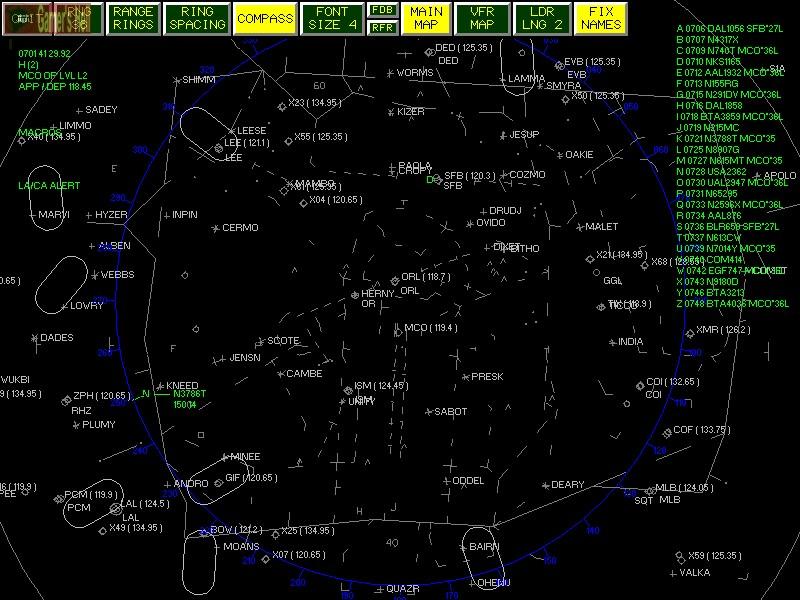Select flight row H 0716 DAL1858
The height and width of the screenshot is (600, 800).
point(709,106)
